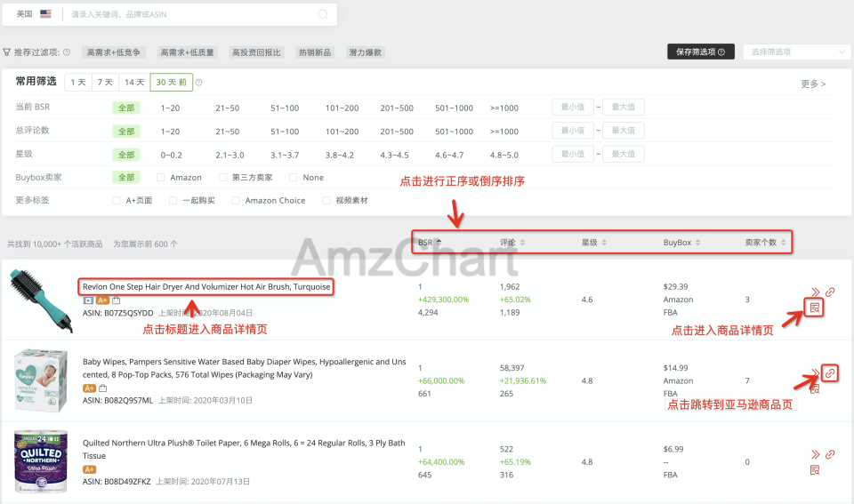
Task: Click help icon next to 30 天 前
Action: (198, 82)
